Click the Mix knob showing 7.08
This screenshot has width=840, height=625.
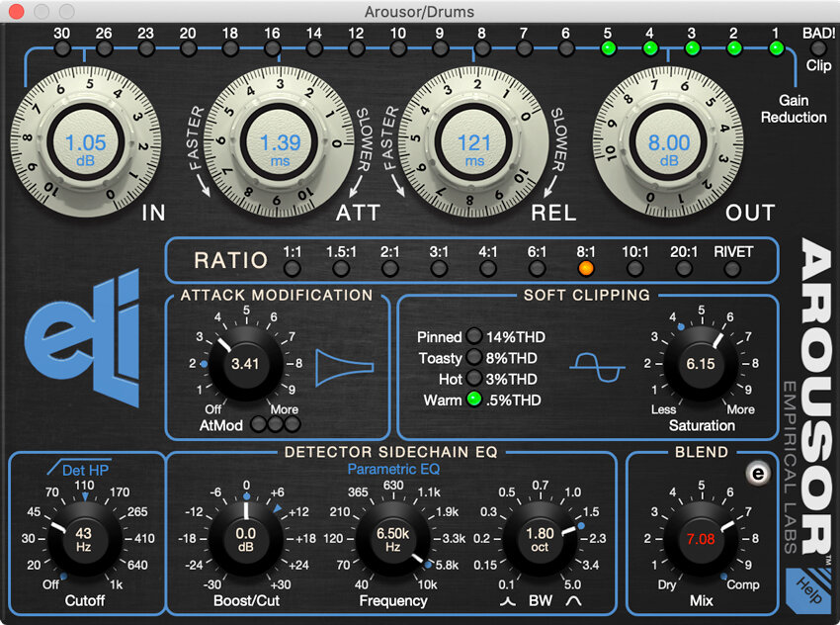click(x=701, y=539)
